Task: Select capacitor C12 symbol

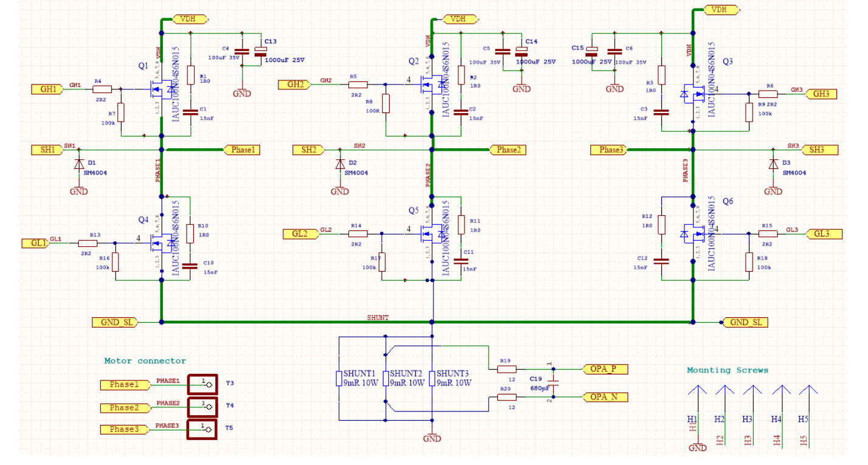Action: (x=662, y=261)
